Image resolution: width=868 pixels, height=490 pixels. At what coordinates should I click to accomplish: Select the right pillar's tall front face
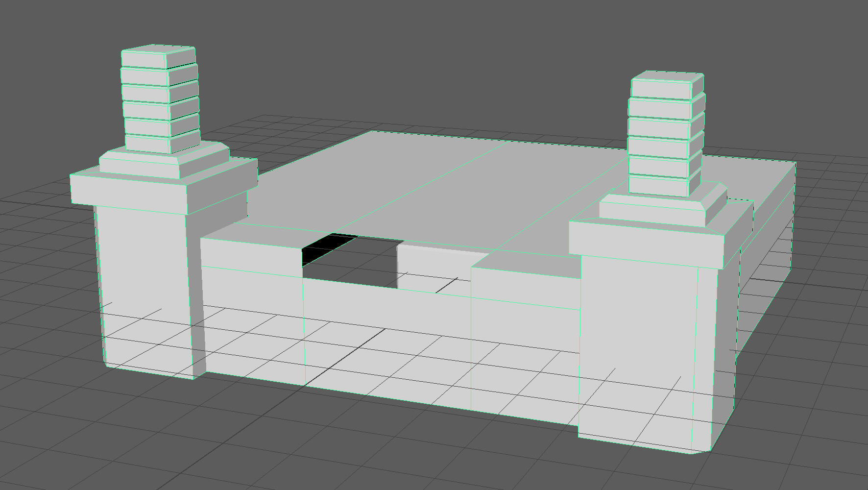[637, 353]
